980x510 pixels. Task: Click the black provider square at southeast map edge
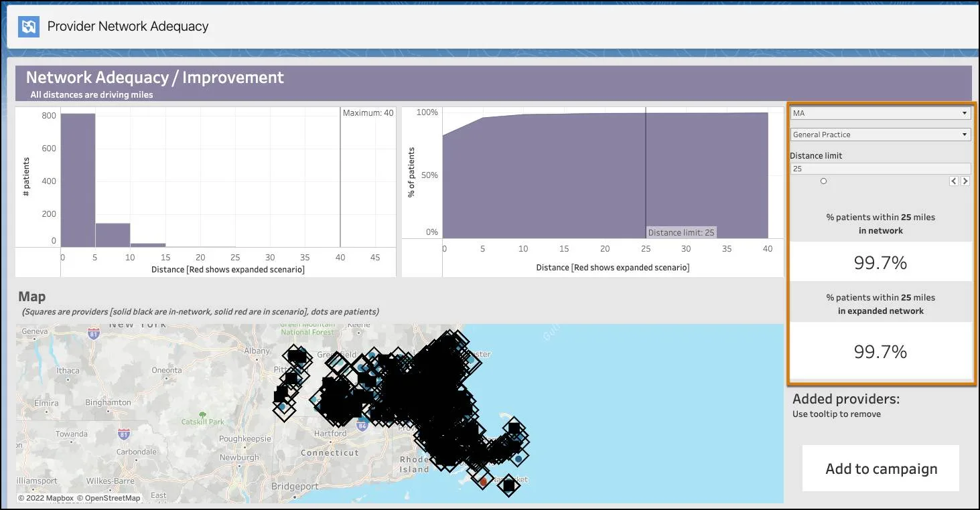508,485
